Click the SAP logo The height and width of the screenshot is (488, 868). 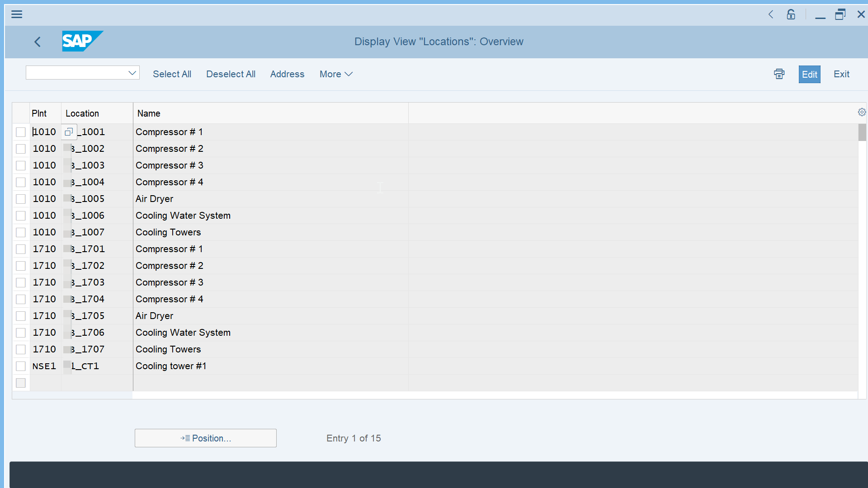[82, 41]
